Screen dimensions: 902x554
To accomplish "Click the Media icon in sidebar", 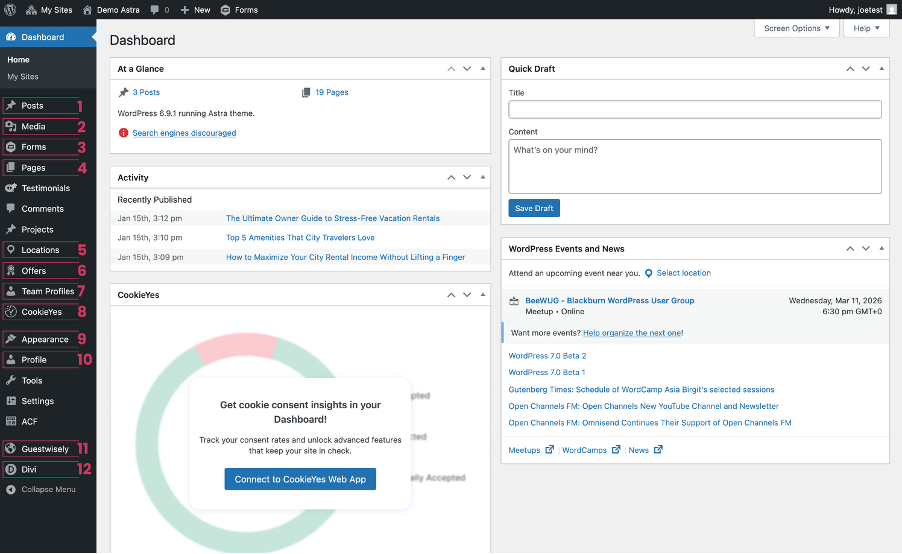I will click(x=11, y=127).
